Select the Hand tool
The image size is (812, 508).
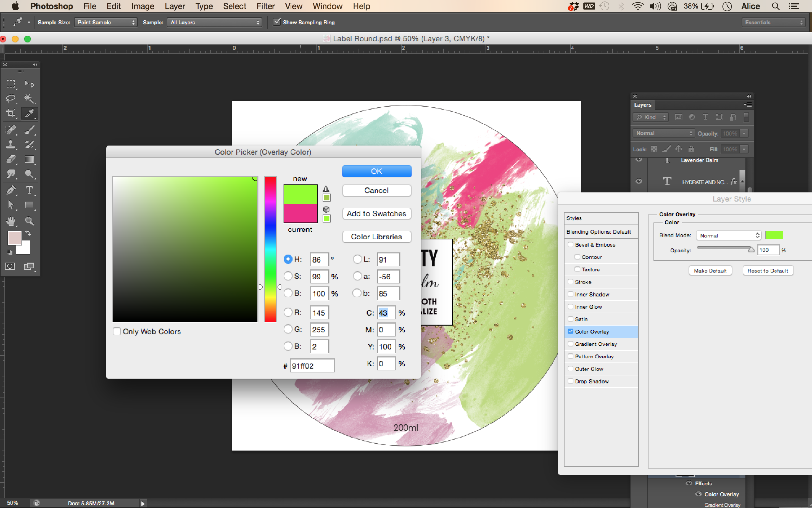[x=11, y=221]
